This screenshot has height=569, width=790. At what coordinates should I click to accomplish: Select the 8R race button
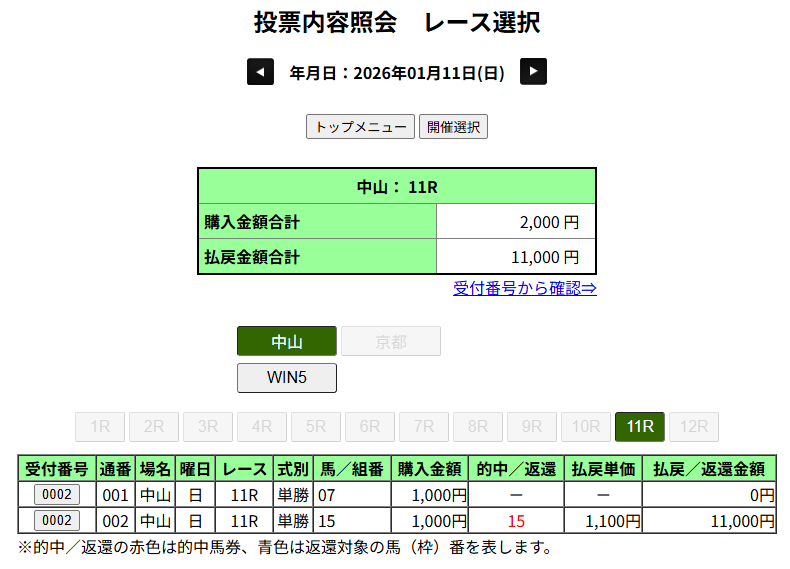point(478,427)
